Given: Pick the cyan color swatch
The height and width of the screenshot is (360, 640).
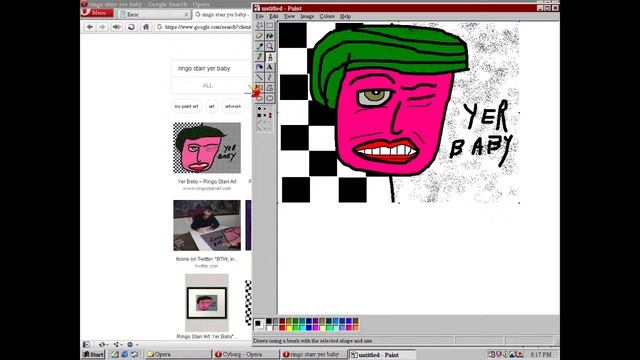Looking at the screenshot, I should 302,328.
